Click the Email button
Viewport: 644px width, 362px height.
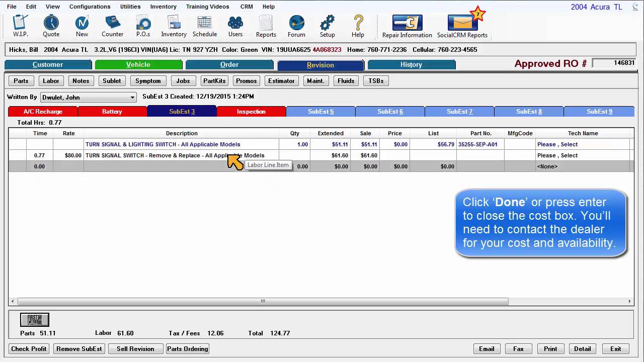(487, 349)
